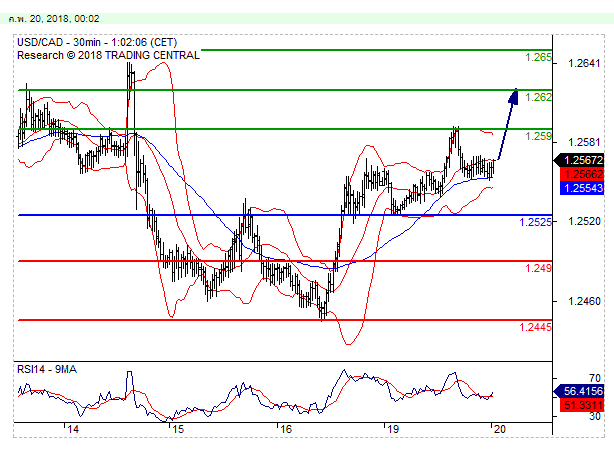
Task: Click the RSI 30 level label
Action: coord(595,416)
